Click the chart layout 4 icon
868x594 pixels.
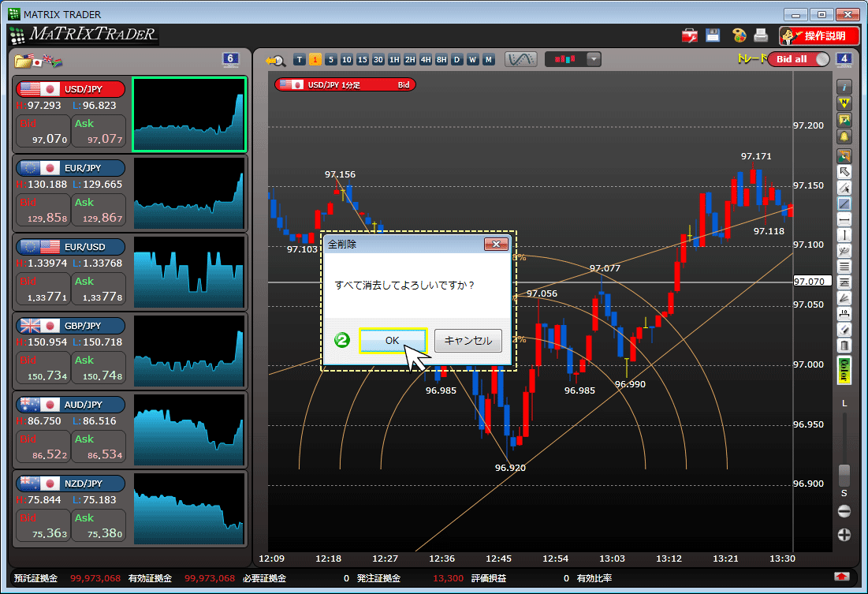click(844, 59)
